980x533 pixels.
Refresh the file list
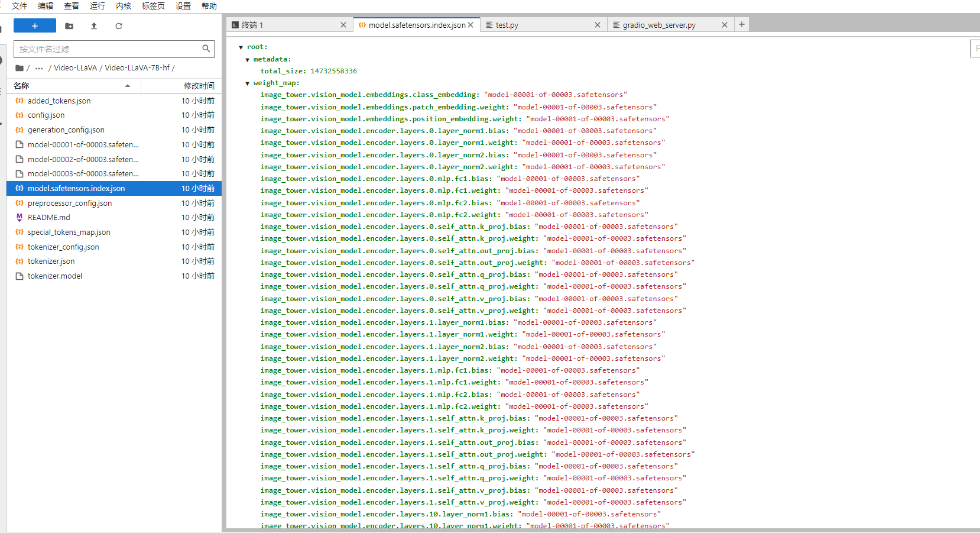119,26
